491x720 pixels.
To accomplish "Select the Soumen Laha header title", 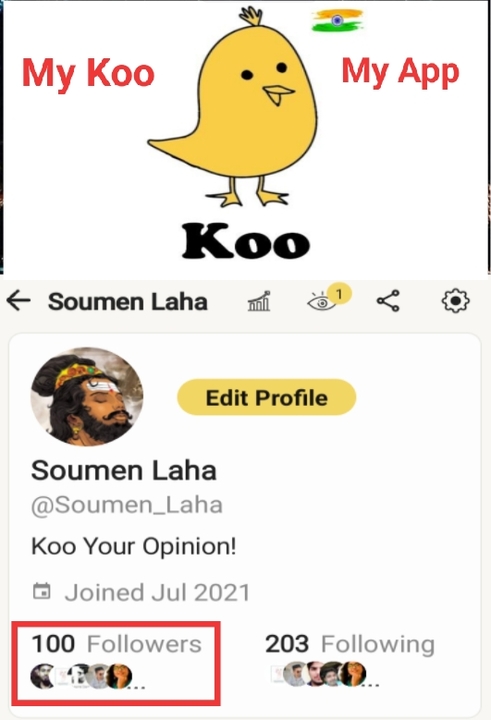I will 128,302.
